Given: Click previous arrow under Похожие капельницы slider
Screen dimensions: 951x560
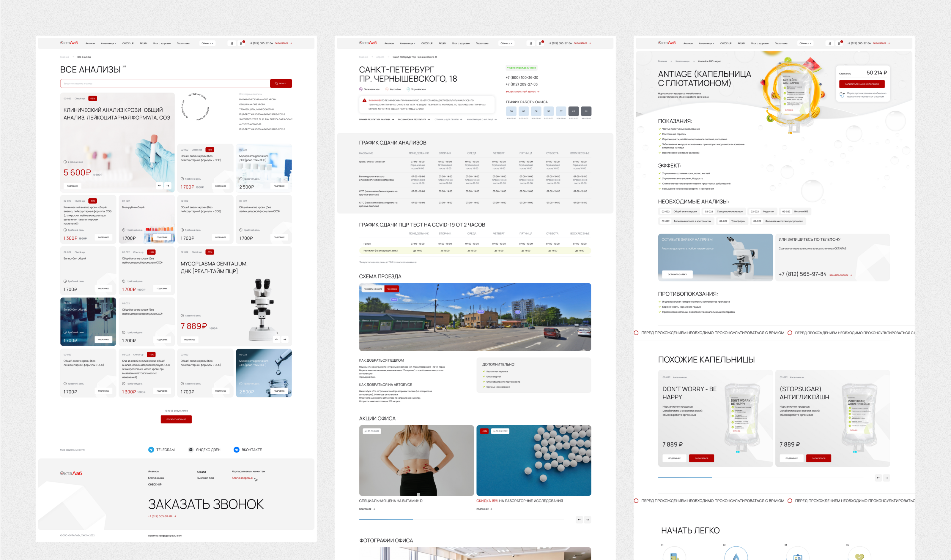Looking at the screenshot, I should coord(878,478).
